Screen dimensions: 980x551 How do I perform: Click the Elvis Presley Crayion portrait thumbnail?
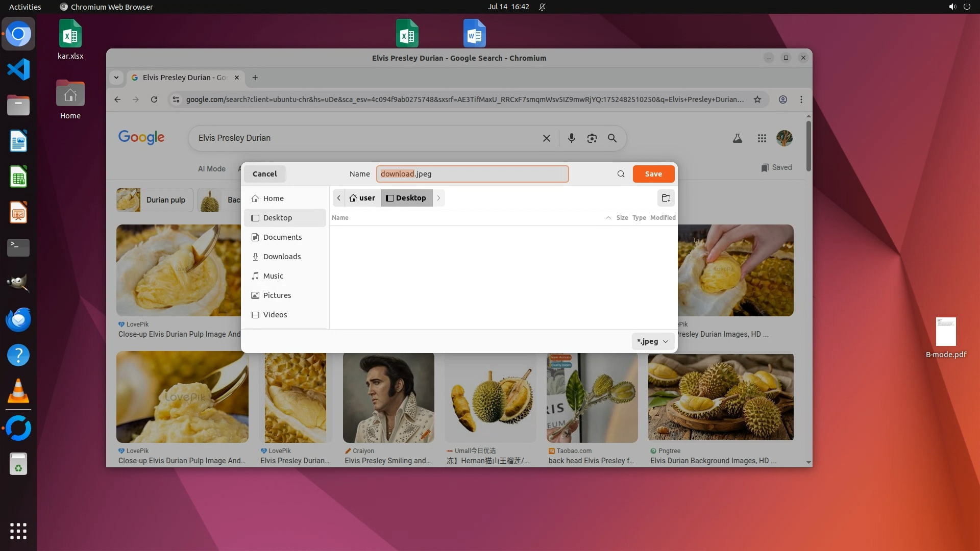(388, 398)
